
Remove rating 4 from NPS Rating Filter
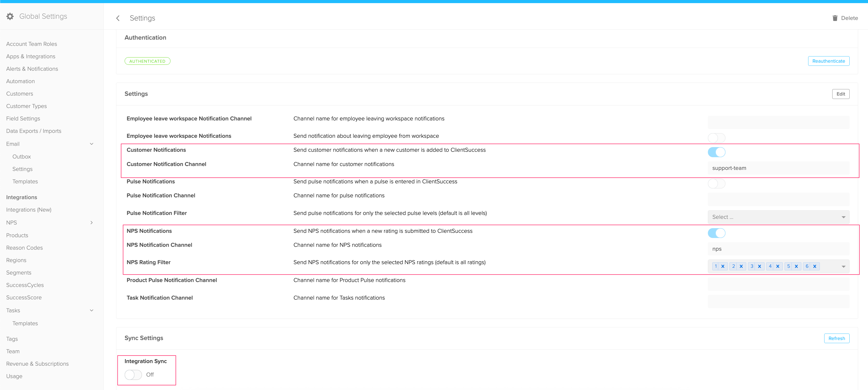778,266
